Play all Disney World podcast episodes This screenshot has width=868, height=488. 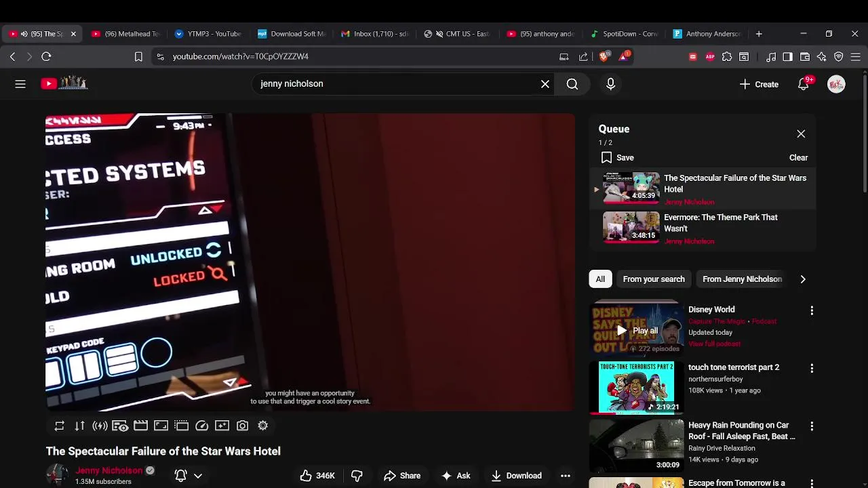637,331
